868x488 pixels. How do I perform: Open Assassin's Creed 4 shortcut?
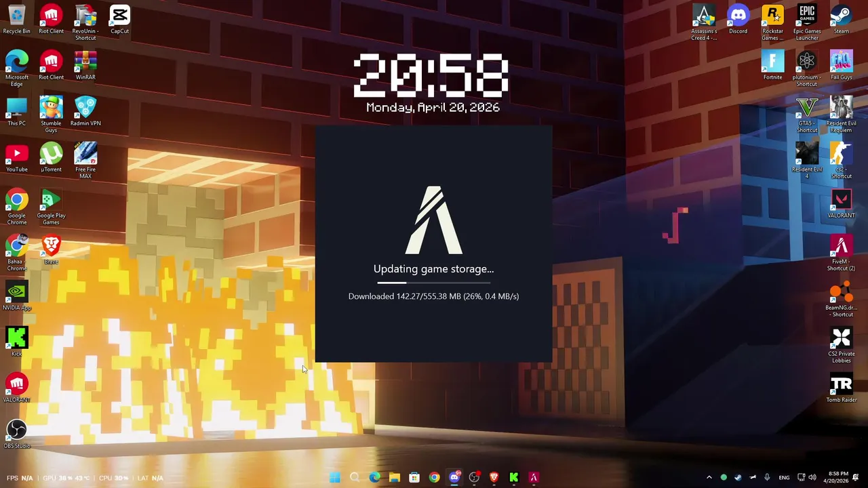(704, 22)
